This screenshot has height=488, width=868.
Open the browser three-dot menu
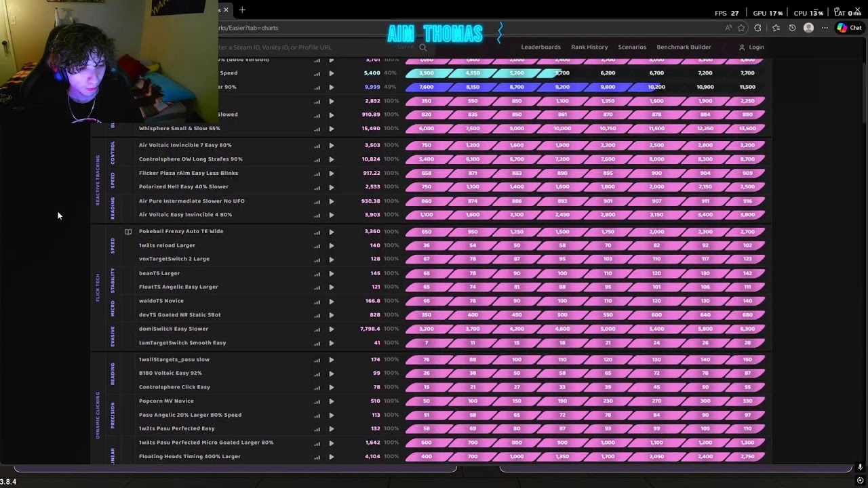(825, 28)
